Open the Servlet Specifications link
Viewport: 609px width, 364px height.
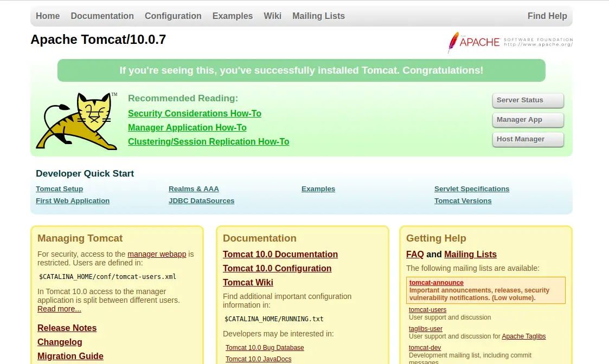point(472,189)
